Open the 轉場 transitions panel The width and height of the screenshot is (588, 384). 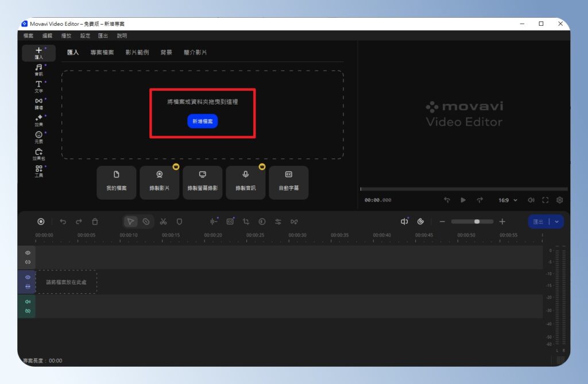[x=38, y=103]
